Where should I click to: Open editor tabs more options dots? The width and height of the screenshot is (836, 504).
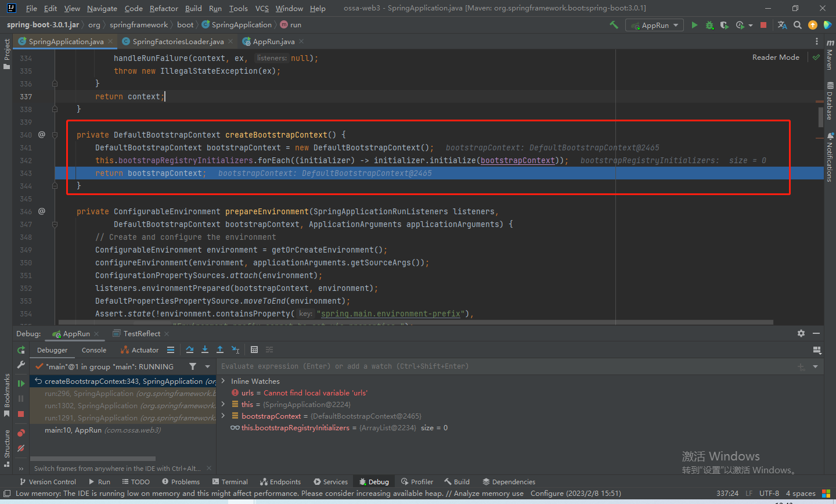coord(817,41)
